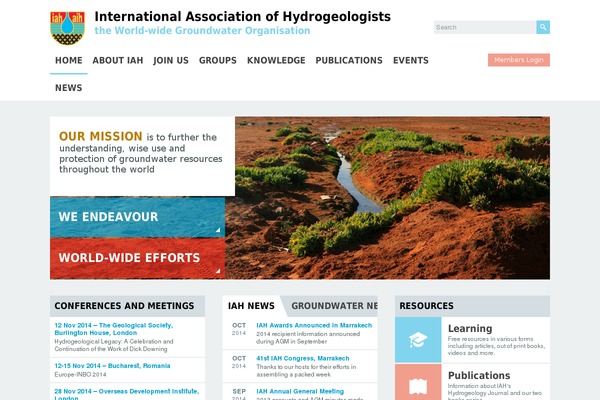Open the Join Us menu
The width and height of the screenshot is (600, 400).
(x=171, y=60)
